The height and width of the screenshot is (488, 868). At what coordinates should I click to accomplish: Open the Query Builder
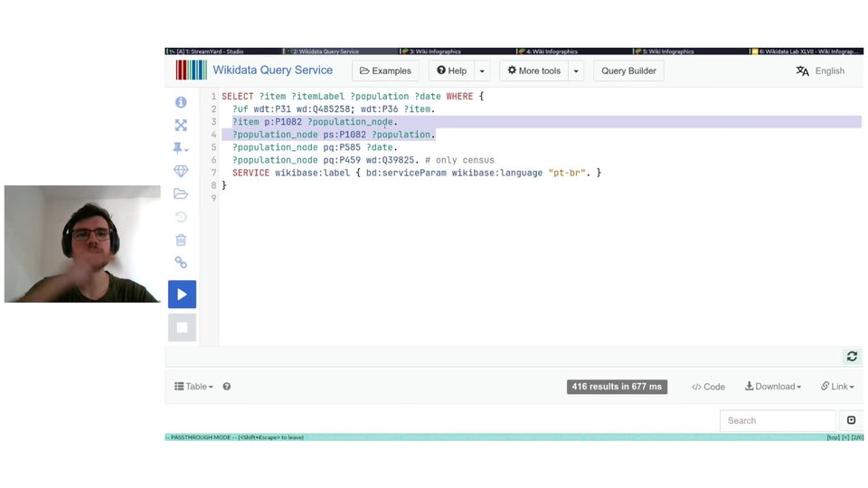pyautogui.click(x=629, y=70)
